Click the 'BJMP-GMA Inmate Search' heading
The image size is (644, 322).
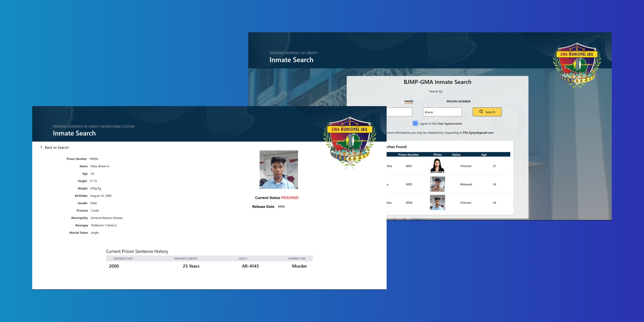438,82
